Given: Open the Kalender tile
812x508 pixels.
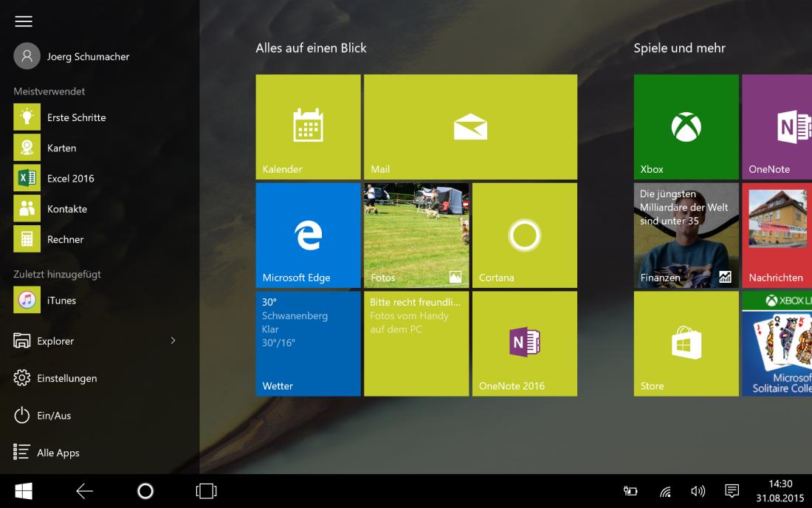Looking at the screenshot, I should click(308, 127).
